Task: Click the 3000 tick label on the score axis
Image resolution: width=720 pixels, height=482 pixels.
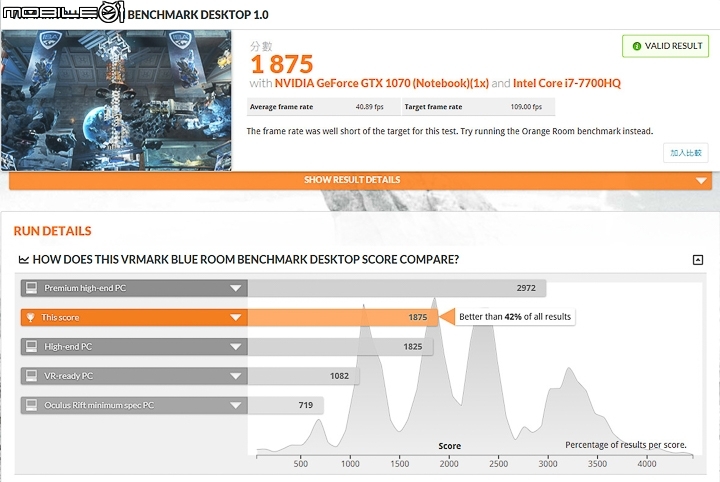Action: (548, 464)
